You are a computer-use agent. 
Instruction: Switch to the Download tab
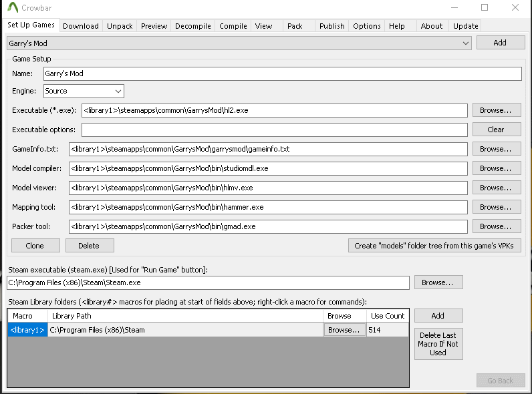[x=81, y=26]
